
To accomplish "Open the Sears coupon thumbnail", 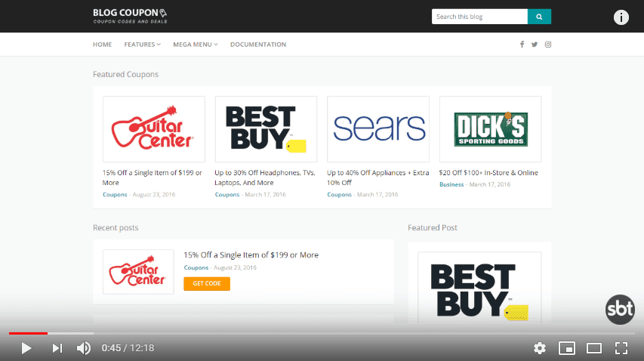I will point(377,129).
